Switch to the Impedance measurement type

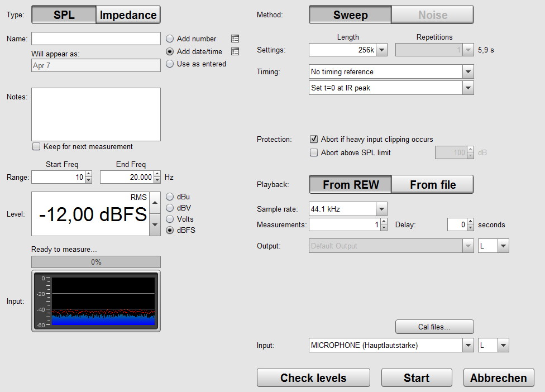pos(128,15)
